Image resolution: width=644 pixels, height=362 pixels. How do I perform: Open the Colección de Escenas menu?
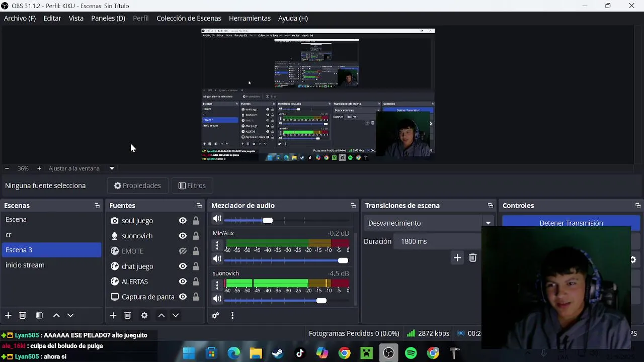pos(189,18)
